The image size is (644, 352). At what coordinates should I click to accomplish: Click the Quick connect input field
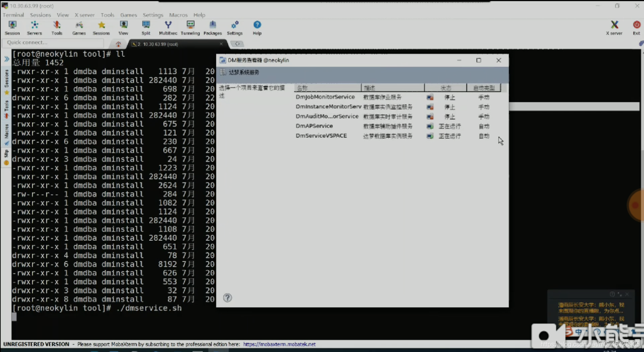53,42
